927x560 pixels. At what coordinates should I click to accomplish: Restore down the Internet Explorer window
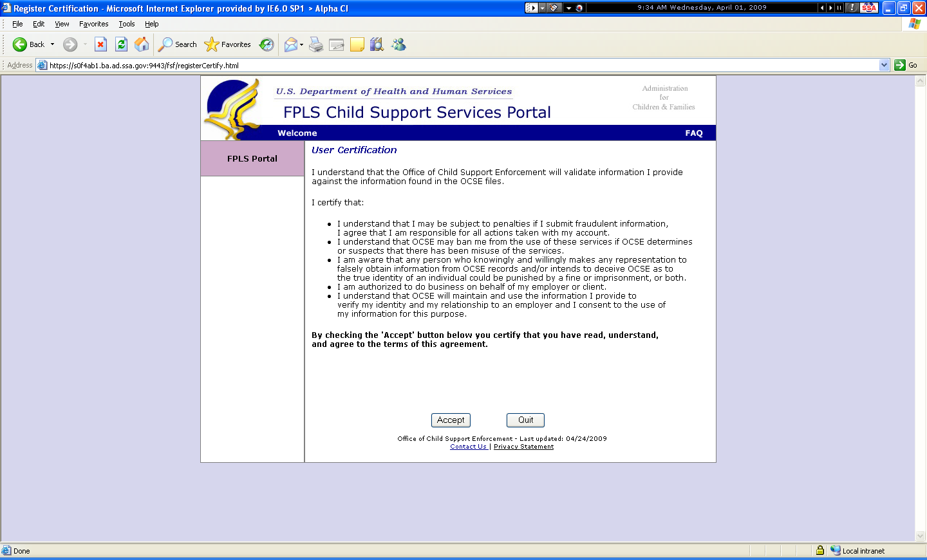point(904,8)
